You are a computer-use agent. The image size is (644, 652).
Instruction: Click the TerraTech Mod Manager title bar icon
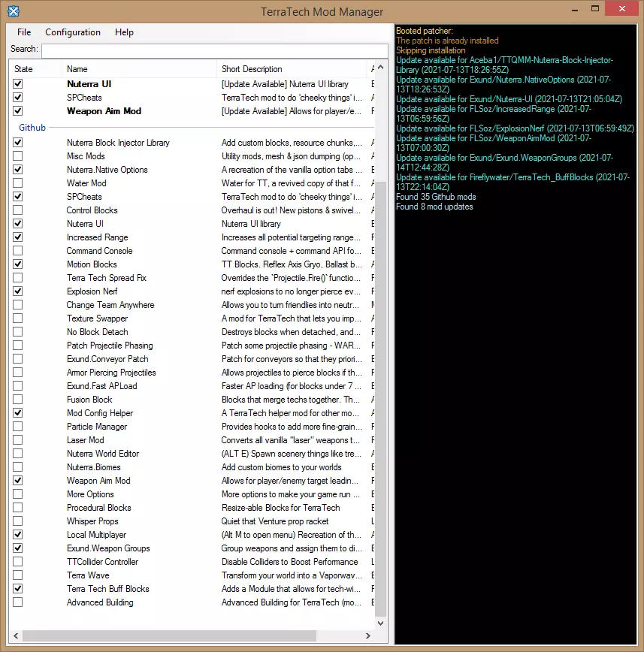click(14, 11)
